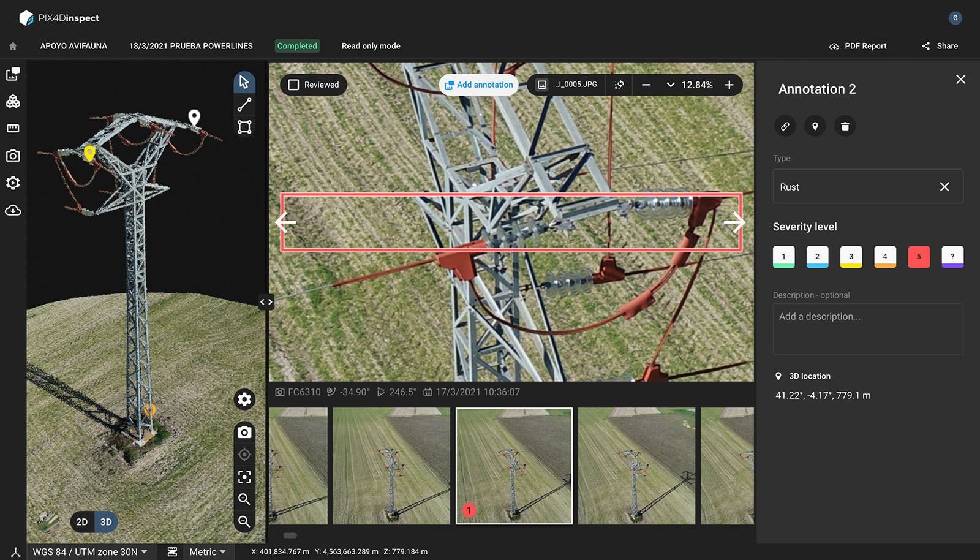Check the Reviewed checkbox
The height and width of the screenshot is (560, 980).
pos(294,85)
